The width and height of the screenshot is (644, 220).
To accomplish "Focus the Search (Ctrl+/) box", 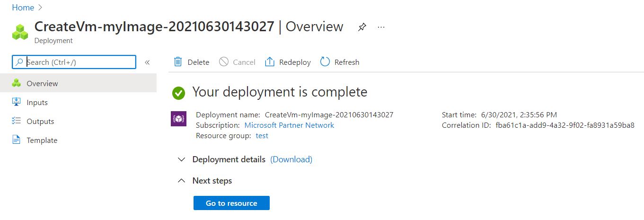I will [x=74, y=62].
